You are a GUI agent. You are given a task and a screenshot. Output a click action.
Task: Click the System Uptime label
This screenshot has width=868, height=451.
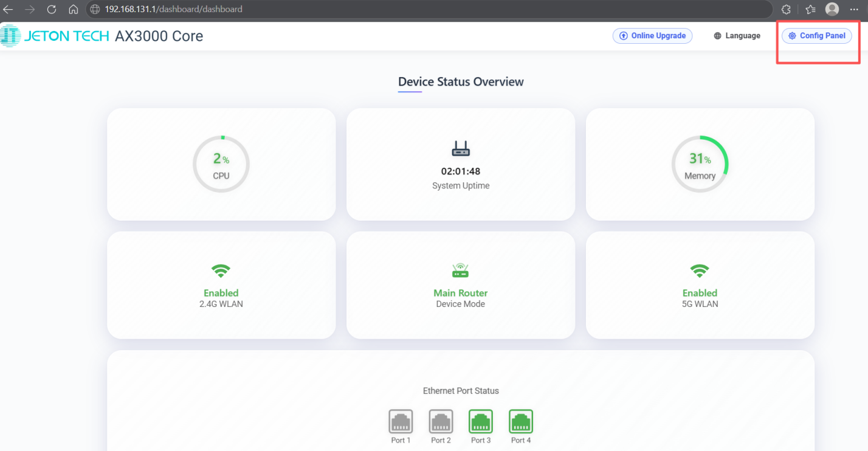[x=461, y=185]
